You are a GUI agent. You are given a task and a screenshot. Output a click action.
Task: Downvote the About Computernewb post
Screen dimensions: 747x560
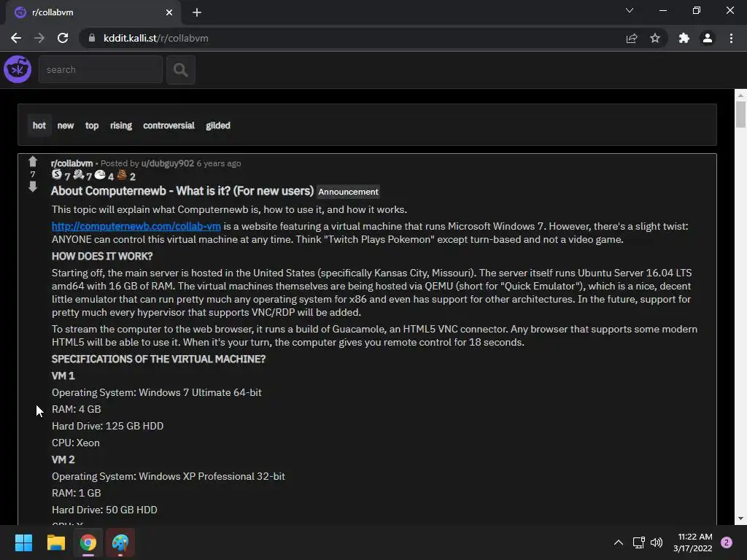(x=32, y=187)
